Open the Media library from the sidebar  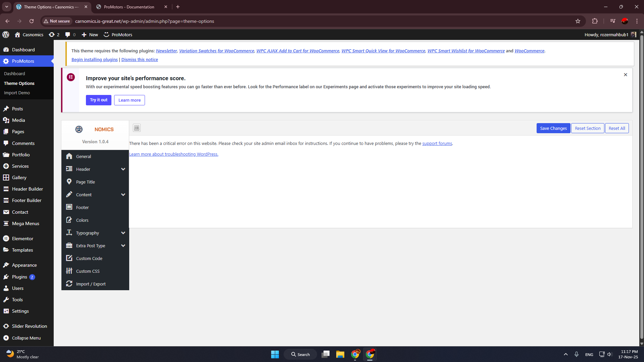point(18,120)
